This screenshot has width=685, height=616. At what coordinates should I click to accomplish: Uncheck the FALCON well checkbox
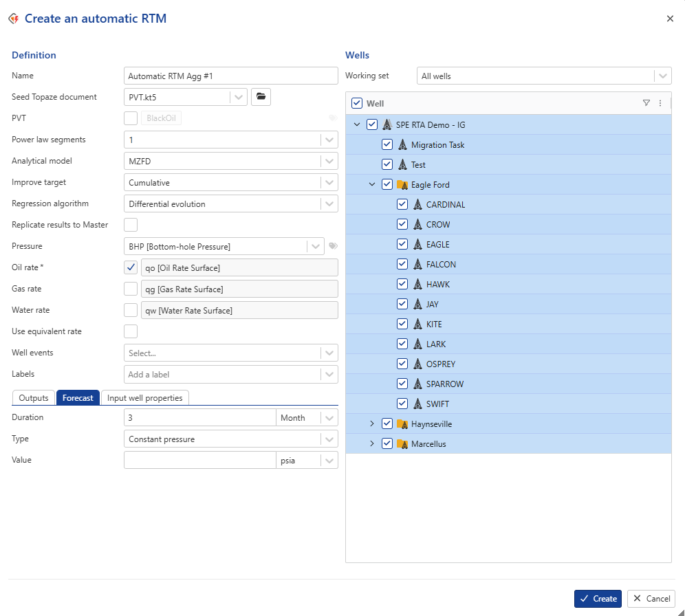402,265
